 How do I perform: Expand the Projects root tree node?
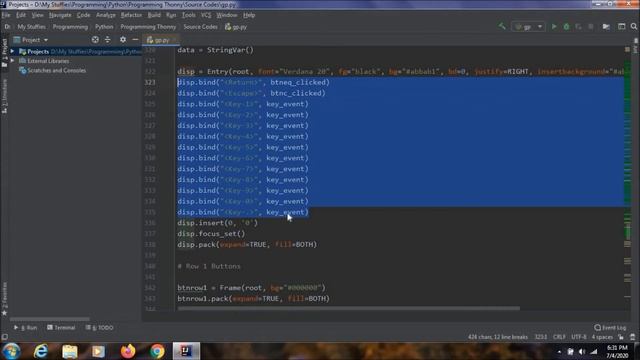[12, 51]
